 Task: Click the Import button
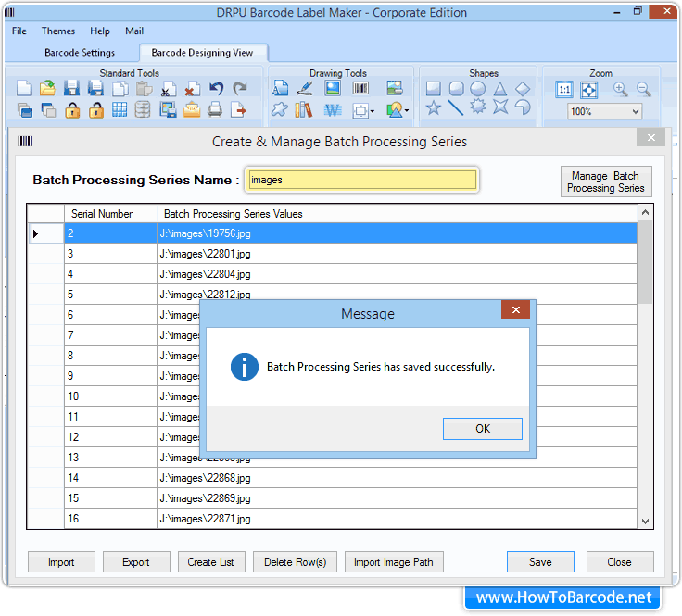(x=61, y=562)
